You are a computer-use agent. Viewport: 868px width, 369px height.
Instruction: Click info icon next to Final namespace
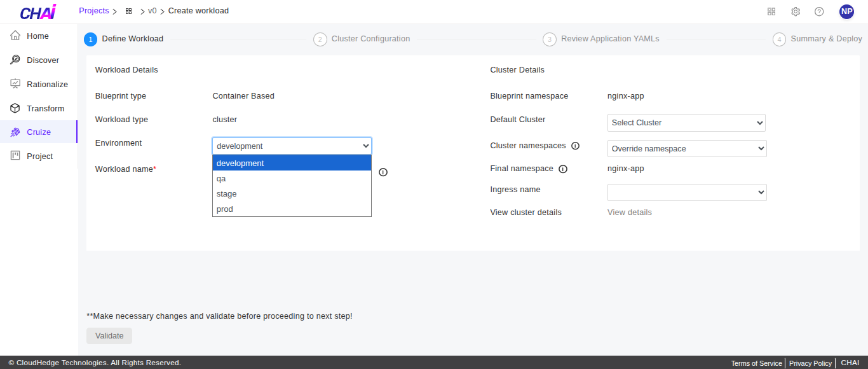tap(563, 169)
